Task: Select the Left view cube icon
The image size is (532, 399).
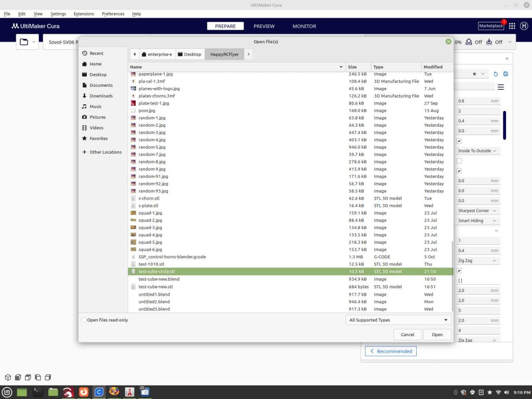Action: click(x=38, y=377)
